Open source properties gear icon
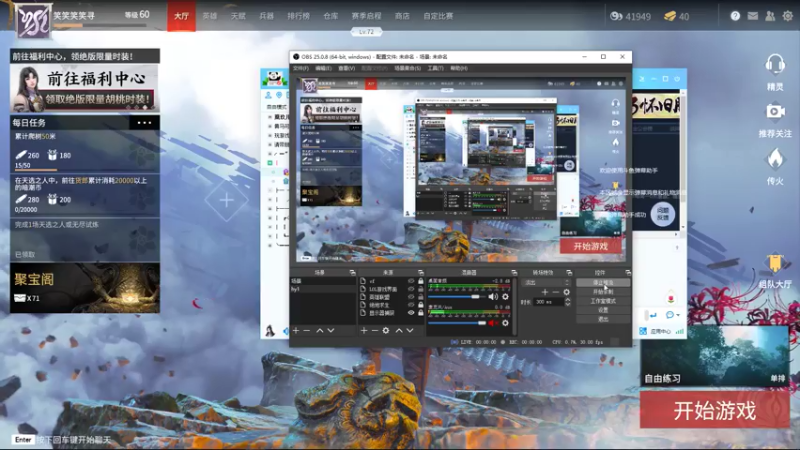The image size is (800, 450). [386, 331]
